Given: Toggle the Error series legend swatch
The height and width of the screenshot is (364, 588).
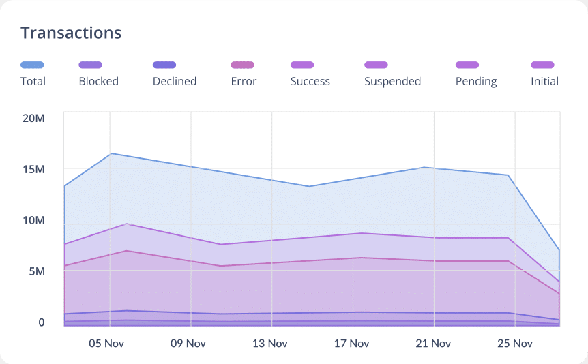Looking at the screenshot, I should click(x=242, y=65).
